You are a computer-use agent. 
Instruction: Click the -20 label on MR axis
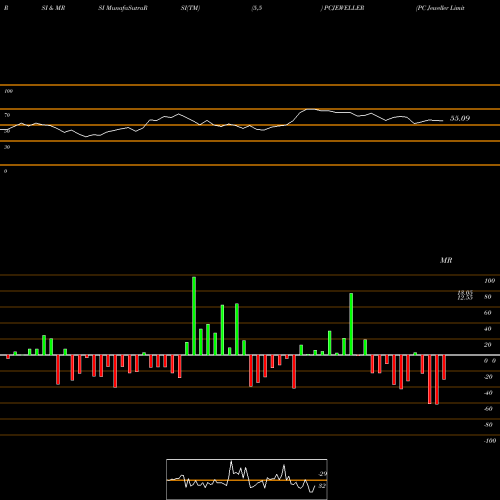point(488,377)
